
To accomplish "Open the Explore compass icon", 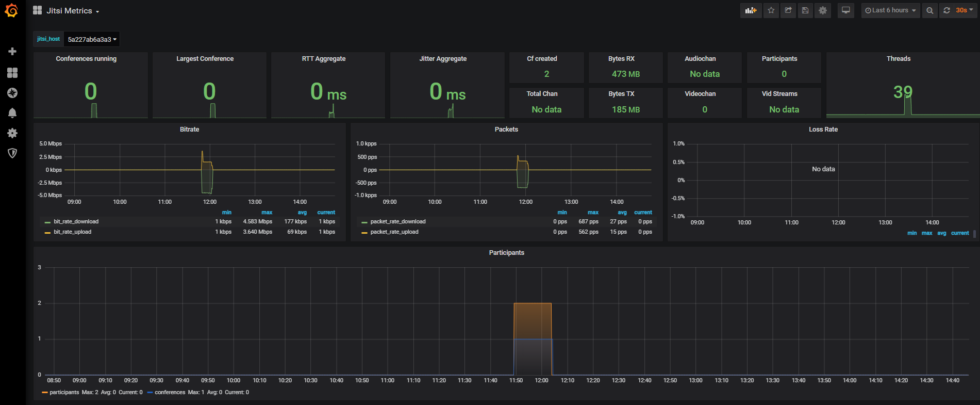I will (12, 93).
